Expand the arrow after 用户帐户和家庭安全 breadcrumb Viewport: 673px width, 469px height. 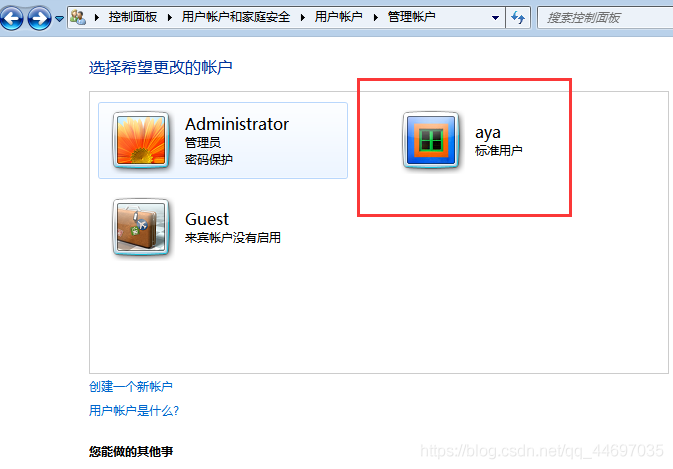click(x=303, y=18)
